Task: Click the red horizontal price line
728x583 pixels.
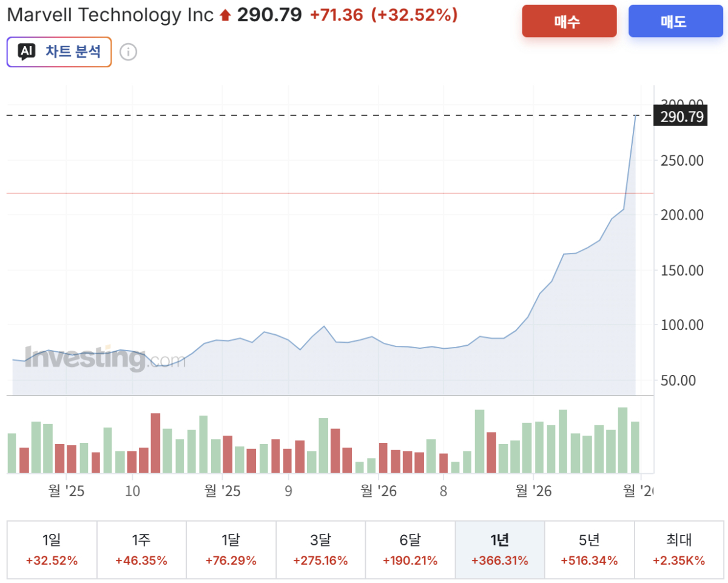Action: click(330, 194)
